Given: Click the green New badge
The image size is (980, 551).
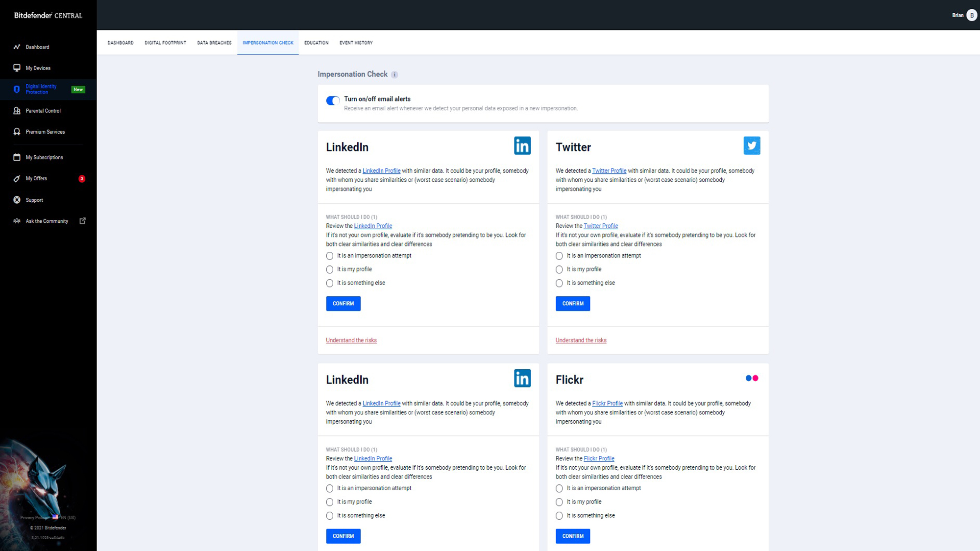Looking at the screenshot, I should point(78,89).
